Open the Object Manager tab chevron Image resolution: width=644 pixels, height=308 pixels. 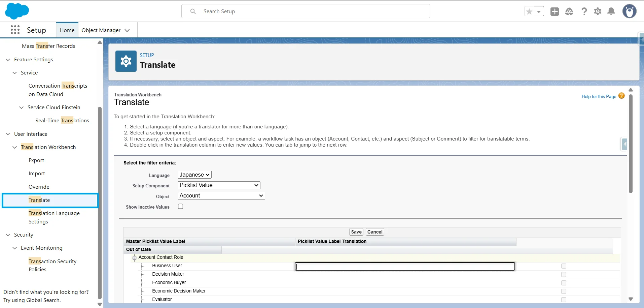pyautogui.click(x=127, y=30)
